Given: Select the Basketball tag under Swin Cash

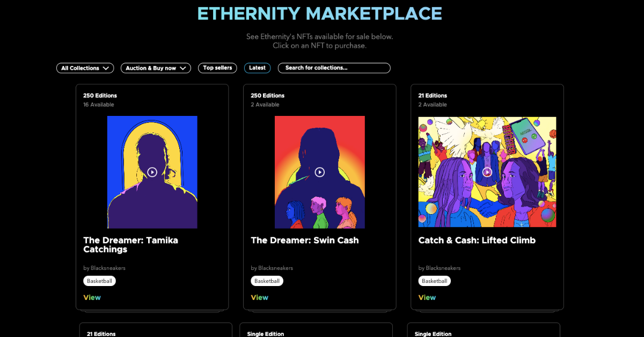Looking at the screenshot, I should click(x=267, y=281).
